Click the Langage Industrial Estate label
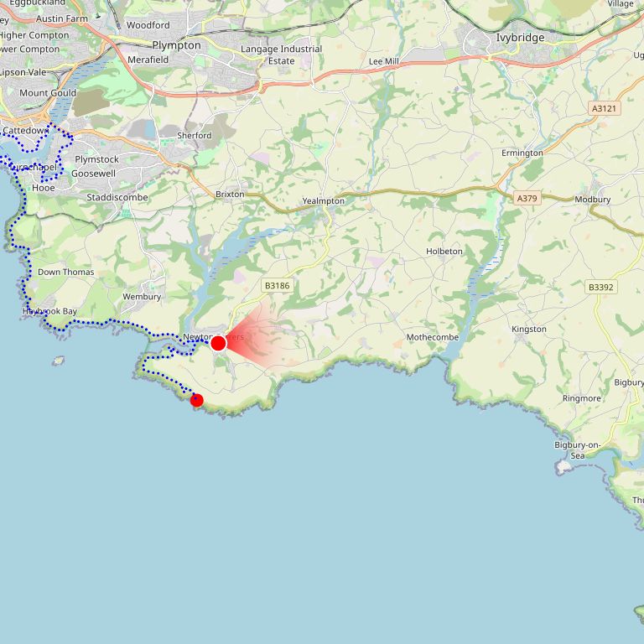 pyautogui.click(x=282, y=55)
